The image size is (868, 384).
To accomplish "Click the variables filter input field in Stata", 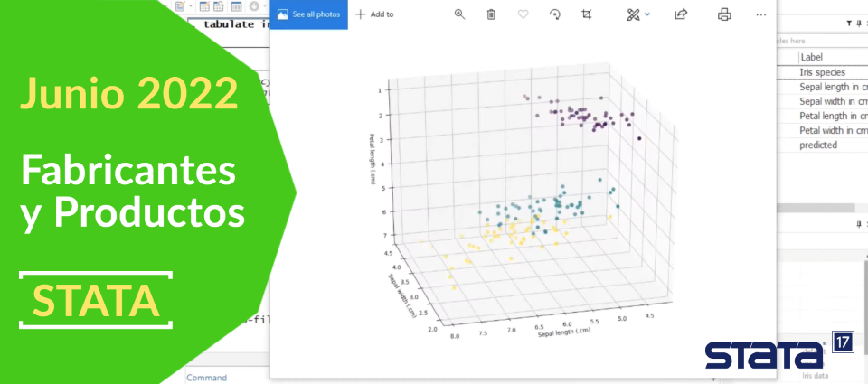I will click(823, 41).
